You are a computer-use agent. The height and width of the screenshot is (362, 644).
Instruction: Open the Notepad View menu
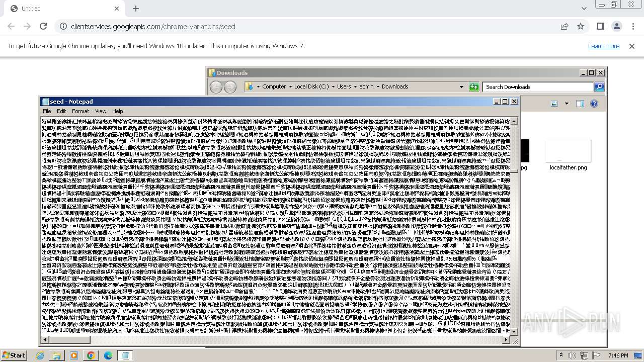(x=101, y=111)
